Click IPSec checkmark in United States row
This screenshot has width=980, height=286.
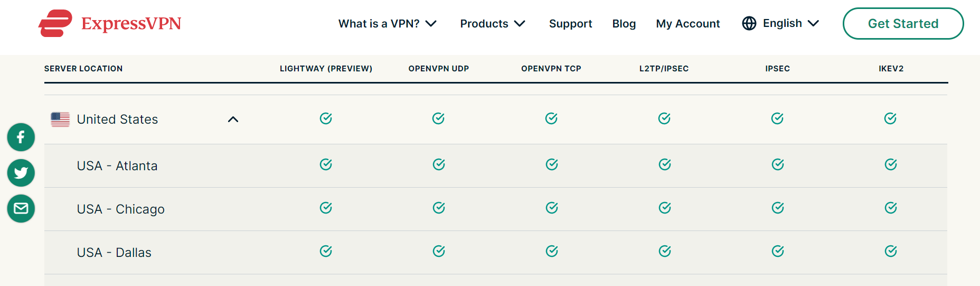pyautogui.click(x=777, y=118)
